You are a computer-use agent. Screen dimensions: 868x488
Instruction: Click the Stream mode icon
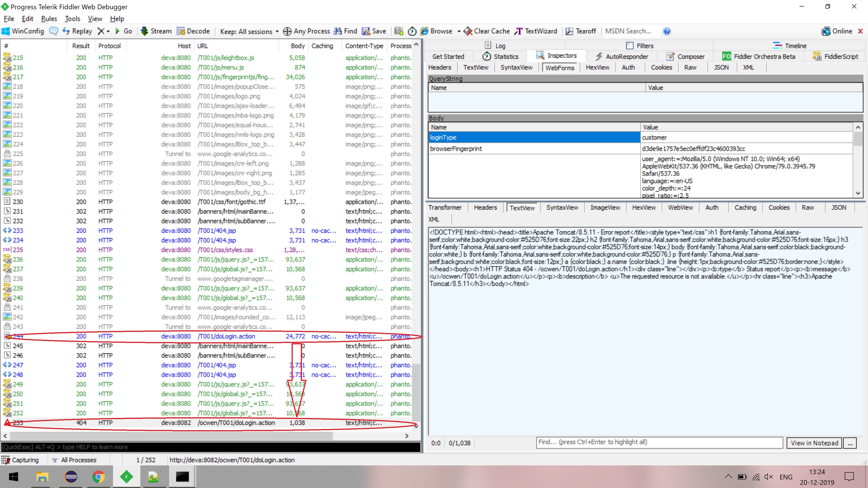click(x=144, y=31)
